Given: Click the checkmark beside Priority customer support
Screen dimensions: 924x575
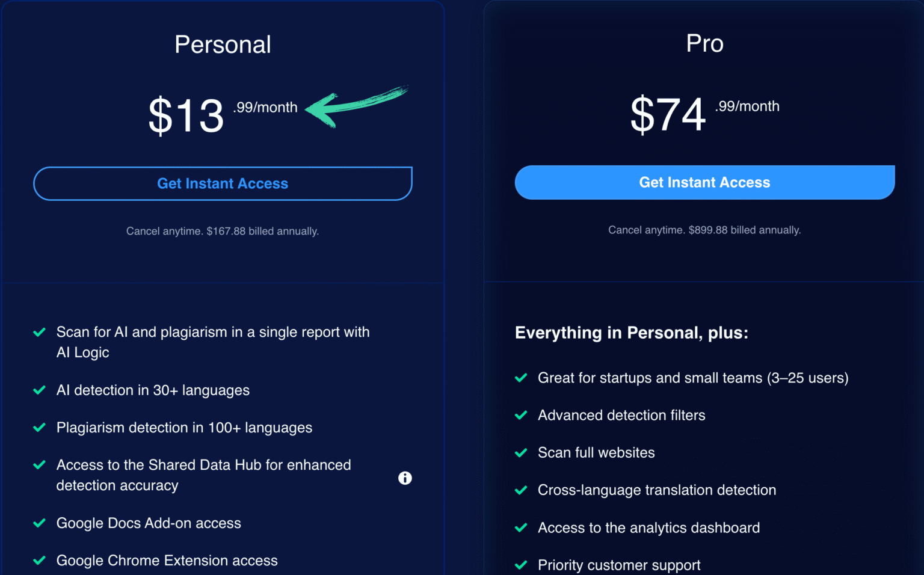Looking at the screenshot, I should pyautogui.click(x=521, y=565).
